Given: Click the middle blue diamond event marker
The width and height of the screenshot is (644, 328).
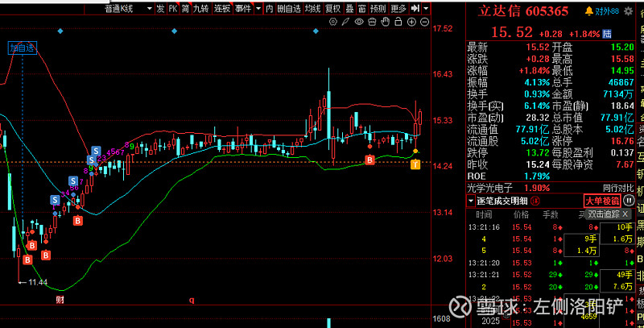Looking at the screenshot, I should (174, 31).
